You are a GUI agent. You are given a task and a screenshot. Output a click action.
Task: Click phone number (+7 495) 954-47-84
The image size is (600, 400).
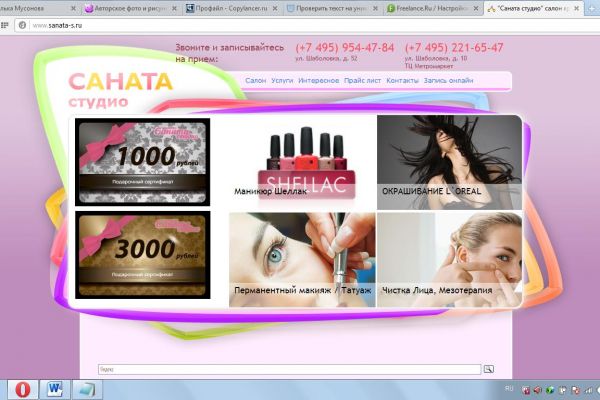pos(344,48)
